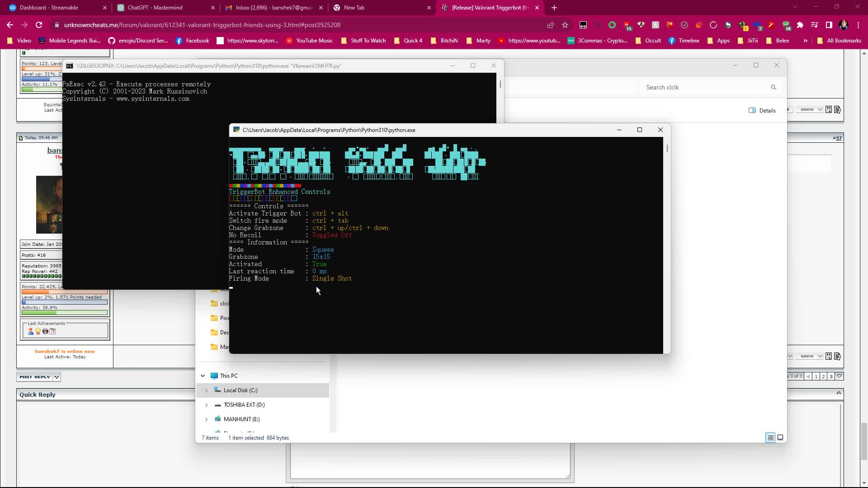Expand the Local Disk (C:) tree entry

207,390
